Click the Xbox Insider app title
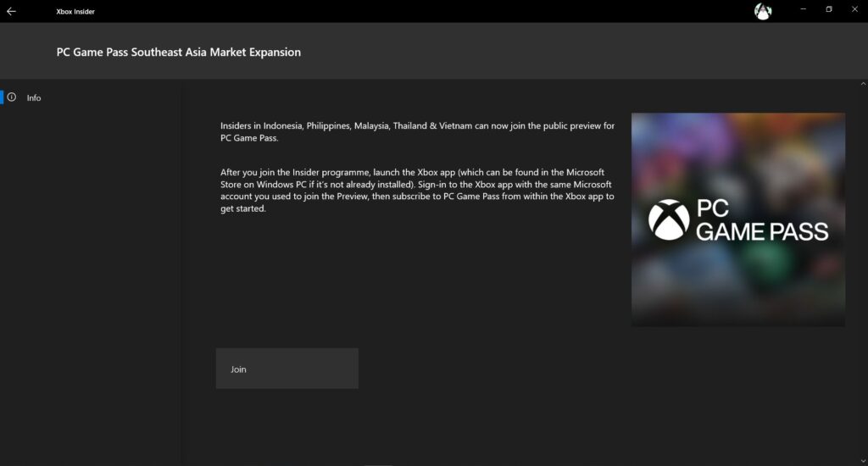The image size is (868, 466). 75,12
